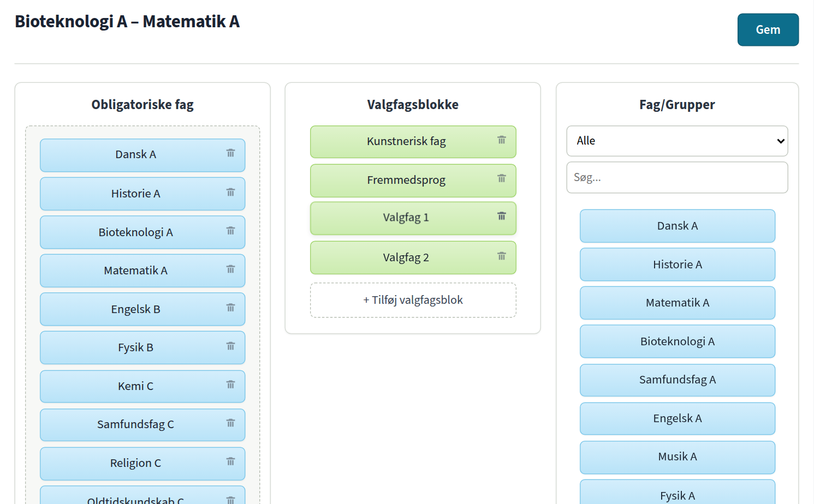Click the Valgfag 2 block
Image resolution: width=814 pixels, height=504 pixels.
coord(413,257)
